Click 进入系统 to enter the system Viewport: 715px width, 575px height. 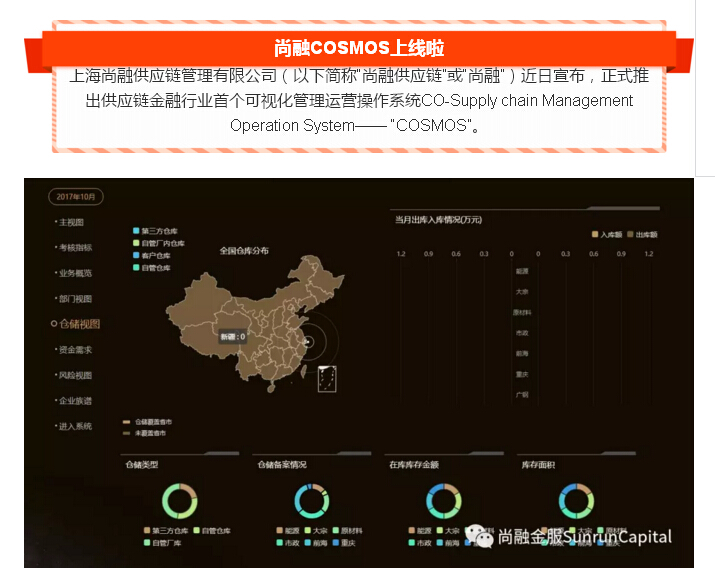click(x=75, y=426)
